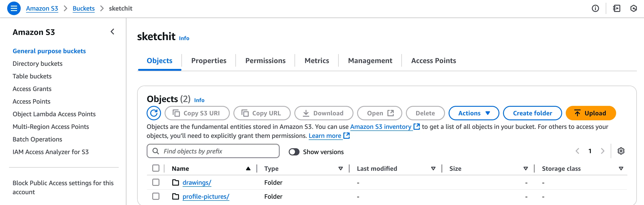Open Block Public Access settings for this account
The image size is (644, 205).
coord(63,187)
